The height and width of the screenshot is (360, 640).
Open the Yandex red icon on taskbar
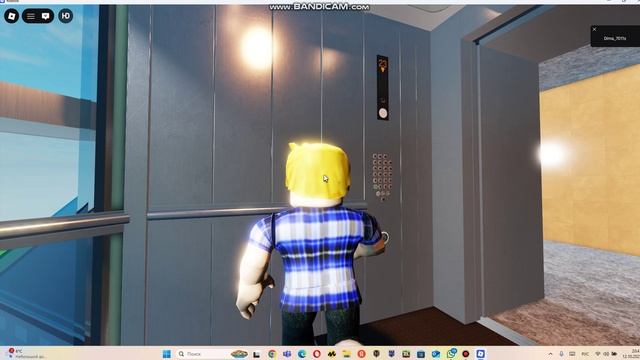(x=361, y=354)
